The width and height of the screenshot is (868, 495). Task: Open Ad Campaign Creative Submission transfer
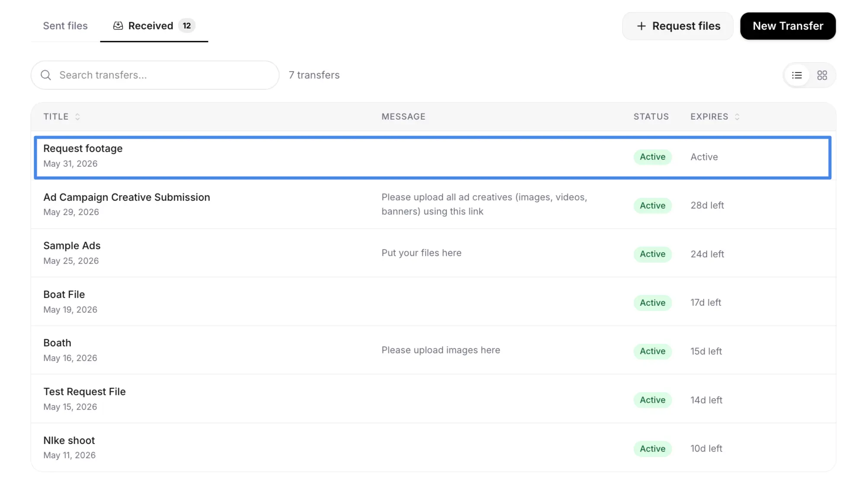[x=433, y=204]
